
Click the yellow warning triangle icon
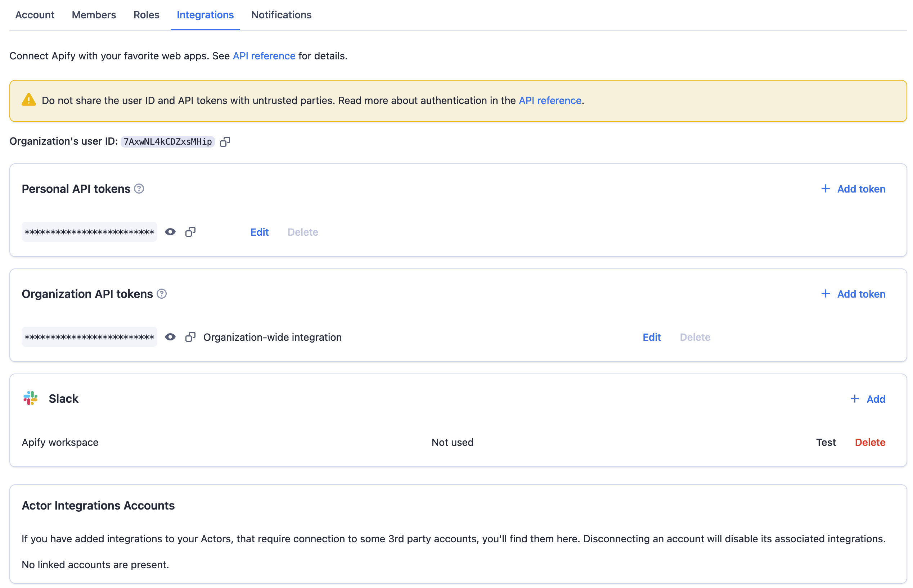pos(29,100)
